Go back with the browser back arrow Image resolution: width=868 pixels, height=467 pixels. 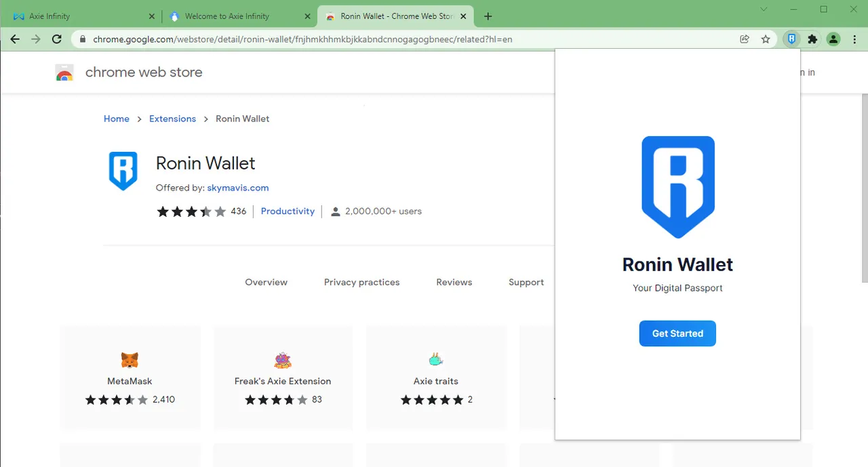click(x=15, y=39)
